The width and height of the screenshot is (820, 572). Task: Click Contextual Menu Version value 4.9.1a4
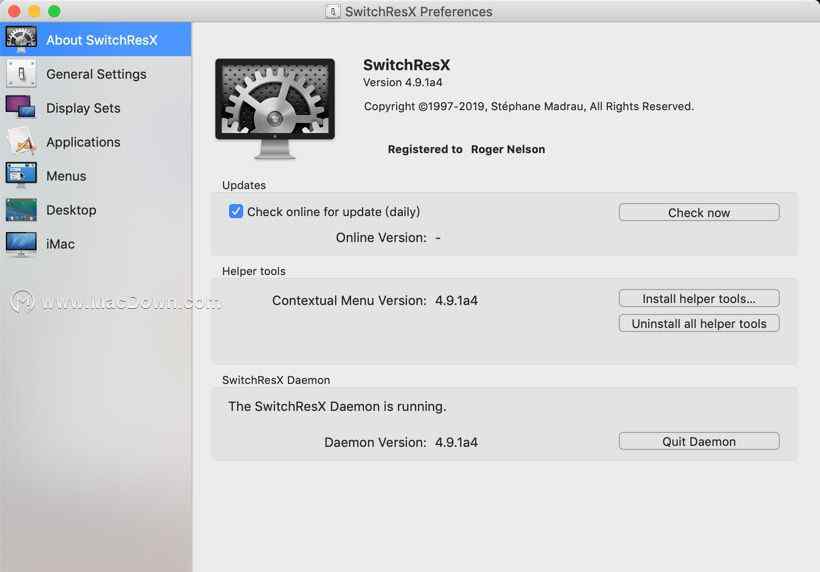click(x=457, y=301)
